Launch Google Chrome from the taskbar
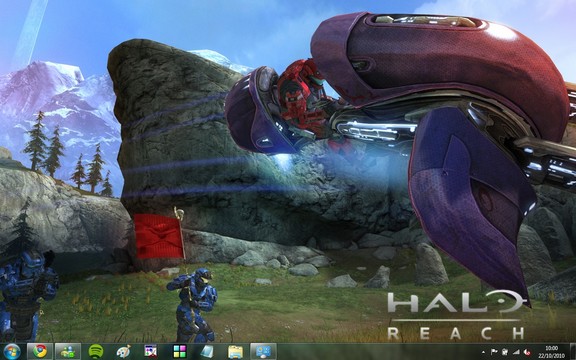 point(40,352)
